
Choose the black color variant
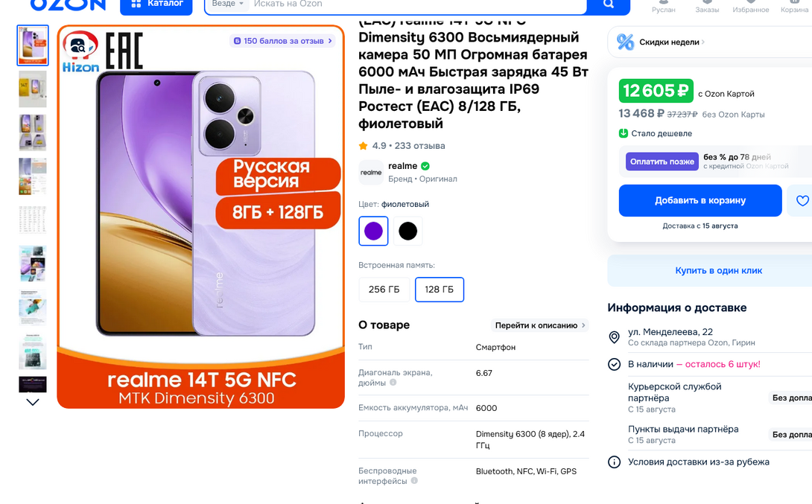point(407,231)
